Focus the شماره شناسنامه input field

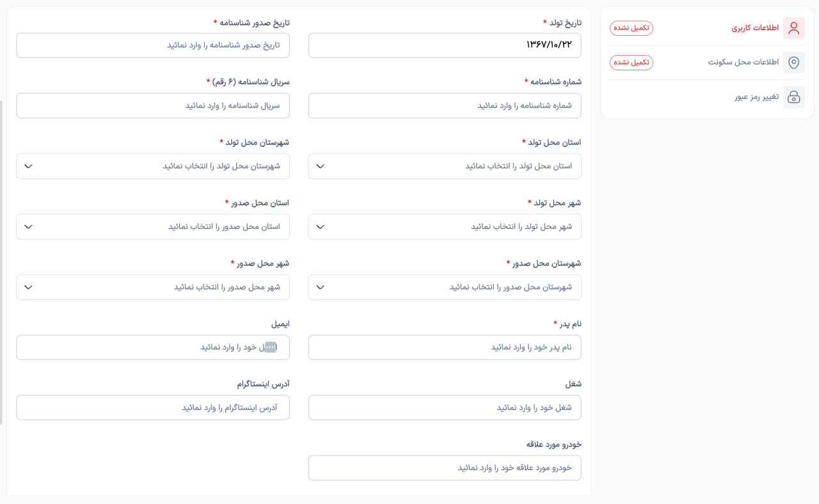(x=445, y=106)
